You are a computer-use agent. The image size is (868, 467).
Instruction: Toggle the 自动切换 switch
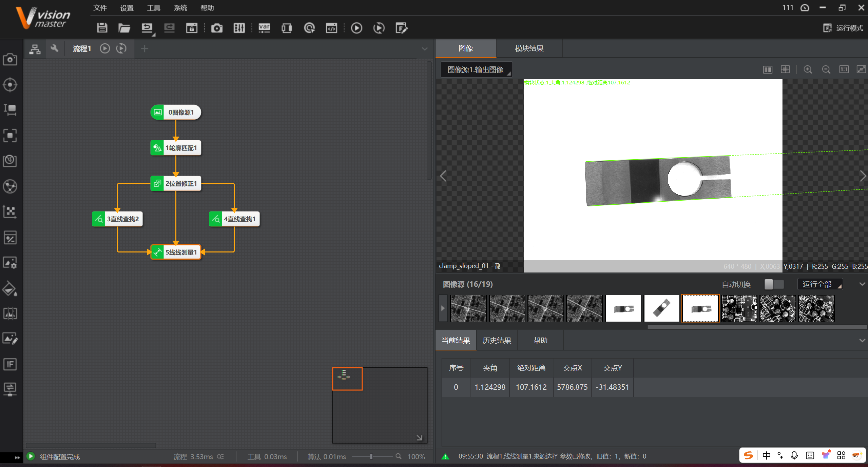pos(774,284)
